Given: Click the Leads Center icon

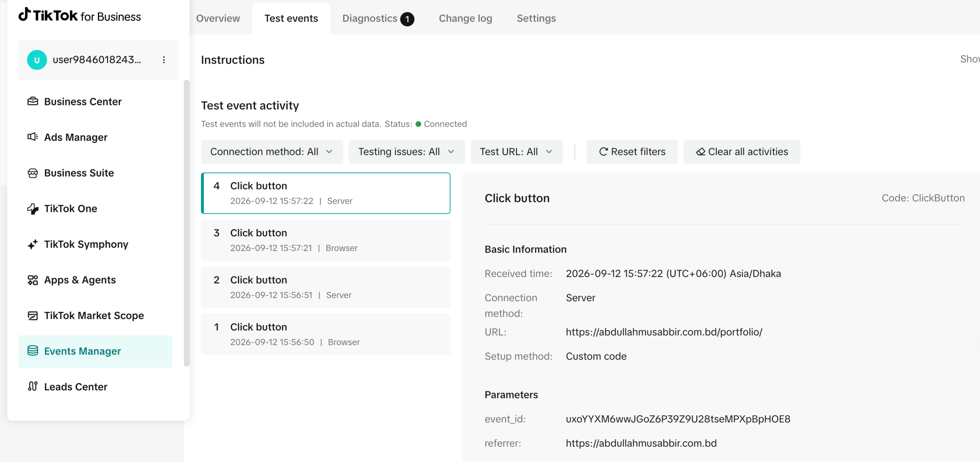Looking at the screenshot, I should click(33, 387).
